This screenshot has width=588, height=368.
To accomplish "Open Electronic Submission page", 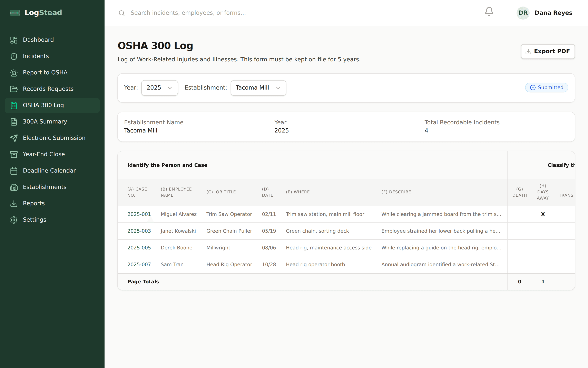I will pos(52,138).
